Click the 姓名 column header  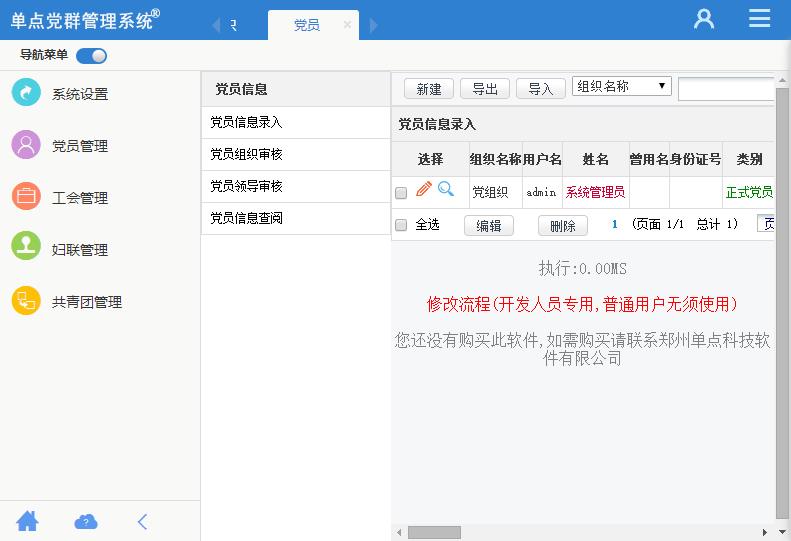tap(596, 159)
